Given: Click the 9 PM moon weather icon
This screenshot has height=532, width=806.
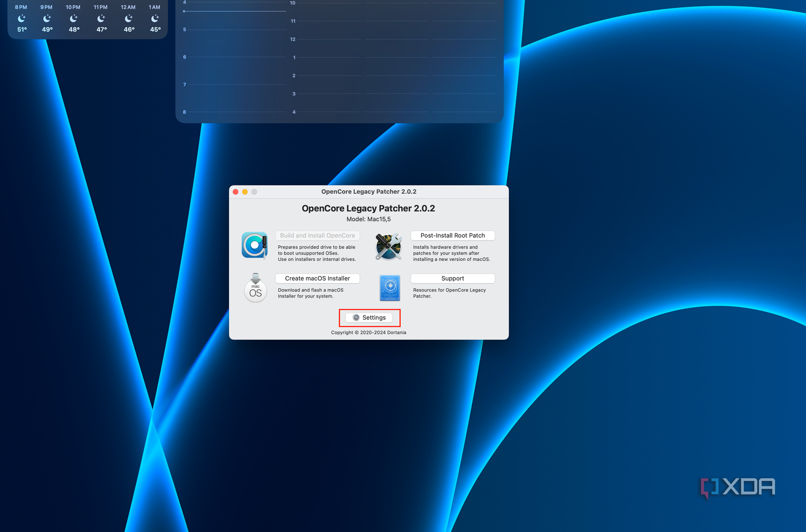Looking at the screenshot, I should pyautogui.click(x=47, y=19).
